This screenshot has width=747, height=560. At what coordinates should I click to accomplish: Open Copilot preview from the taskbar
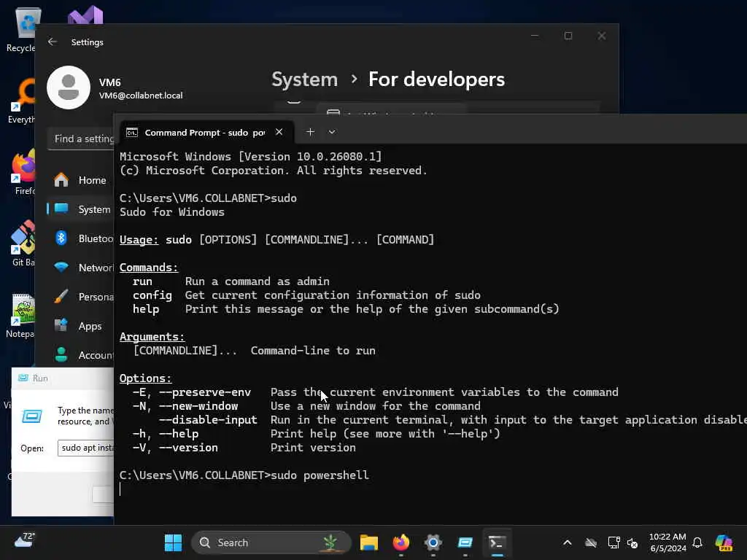pyautogui.click(x=724, y=542)
